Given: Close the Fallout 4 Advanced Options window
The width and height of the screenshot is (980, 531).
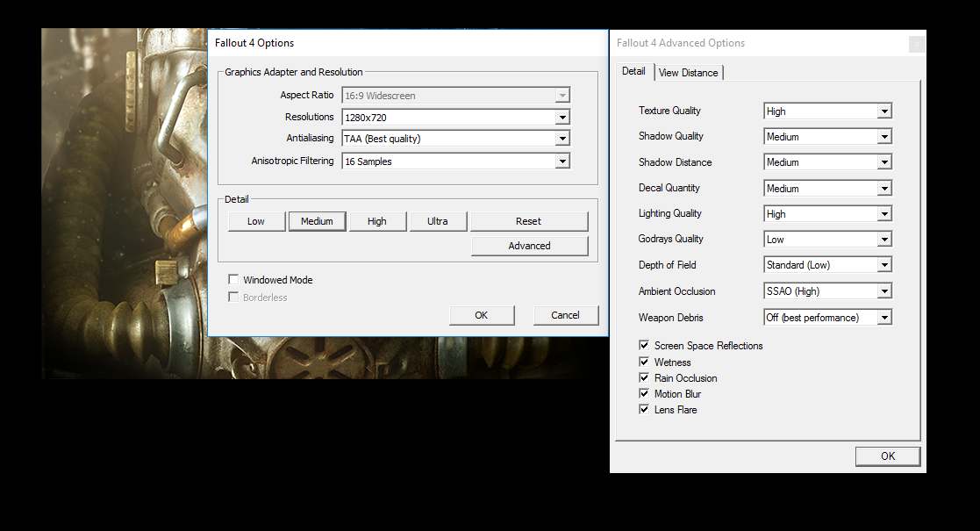Looking at the screenshot, I should tap(917, 44).
